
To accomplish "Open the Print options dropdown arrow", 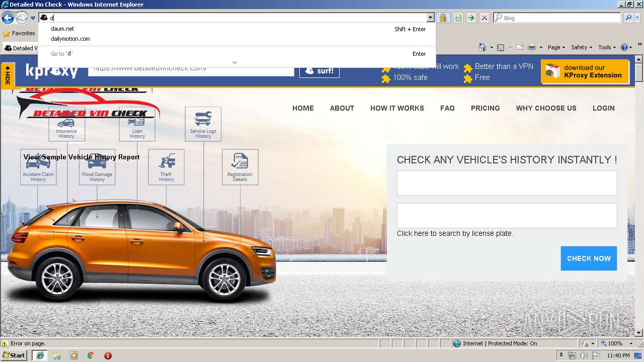I will tap(541, 47).
